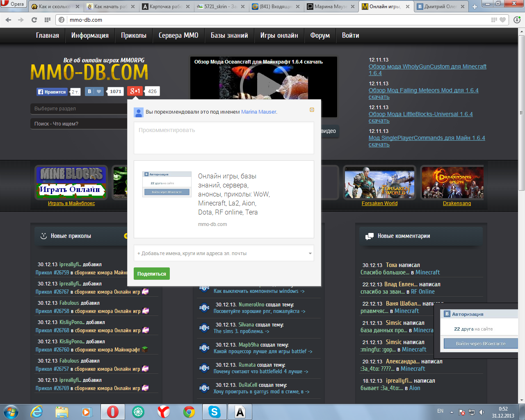Open the Игры онлайн menu
Image resolution: width=525 pixels, height=420 pixels.
coord(279,36)
